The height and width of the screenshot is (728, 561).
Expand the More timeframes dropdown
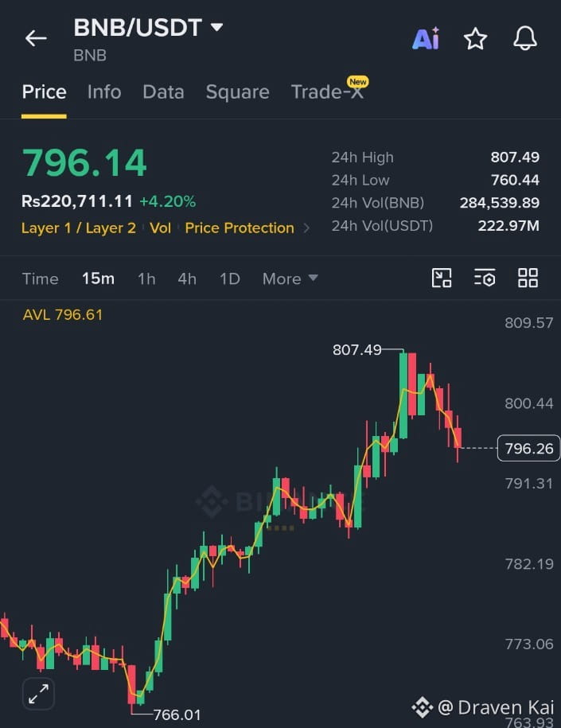290,278
